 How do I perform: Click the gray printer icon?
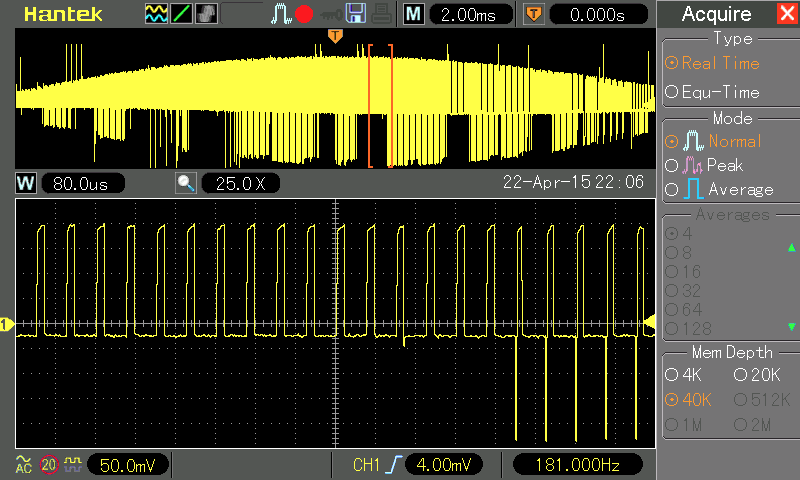point(381,14)
